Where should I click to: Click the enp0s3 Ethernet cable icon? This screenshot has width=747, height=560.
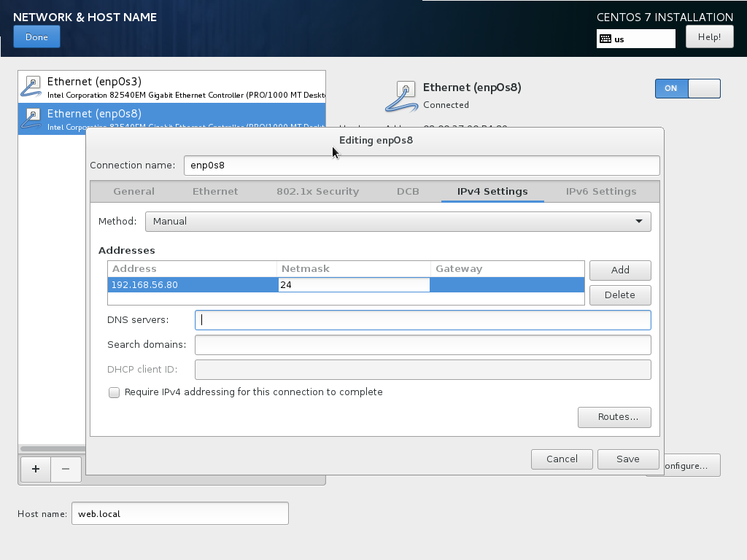click(32, 87)
